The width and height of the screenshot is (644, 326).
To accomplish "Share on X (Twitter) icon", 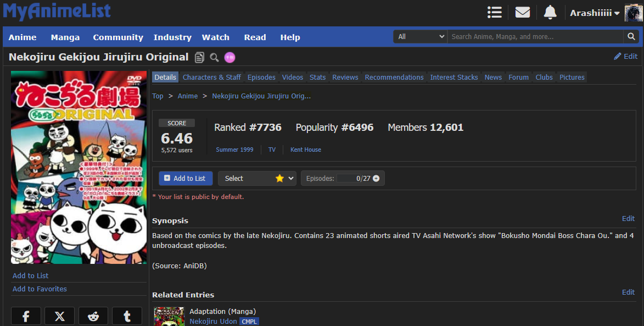I will coord(59,316).
